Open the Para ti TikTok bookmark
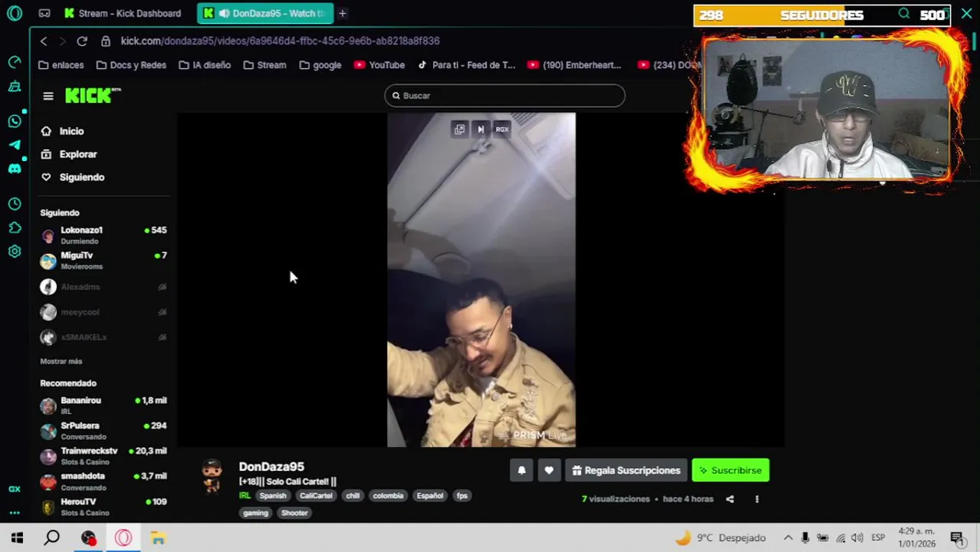 tap(466, 65)
